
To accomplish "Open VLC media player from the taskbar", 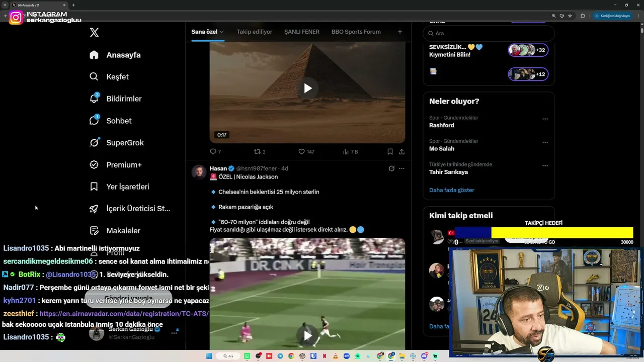I will pos(336,356).
